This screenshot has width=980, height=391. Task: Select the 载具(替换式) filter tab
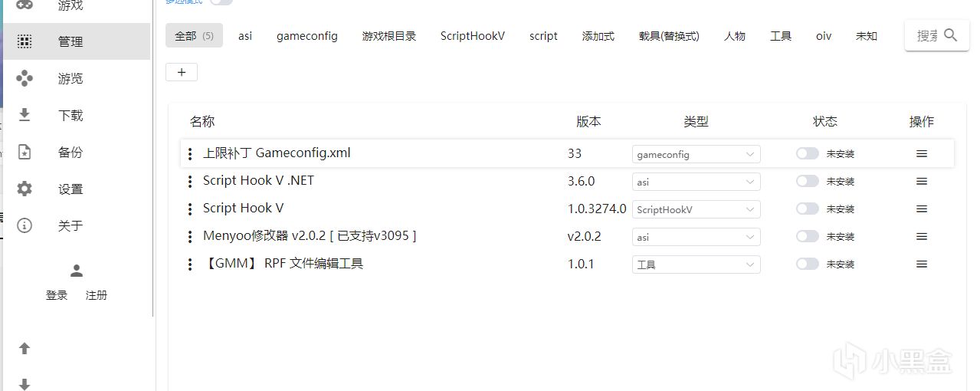[669, 35]
